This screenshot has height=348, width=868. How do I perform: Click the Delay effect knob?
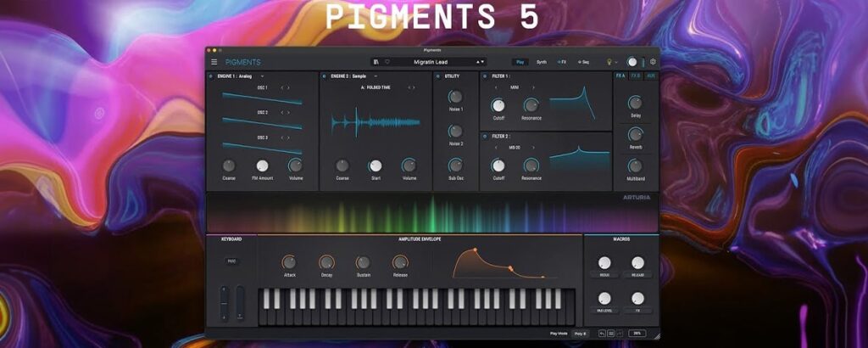pos(636,103)
